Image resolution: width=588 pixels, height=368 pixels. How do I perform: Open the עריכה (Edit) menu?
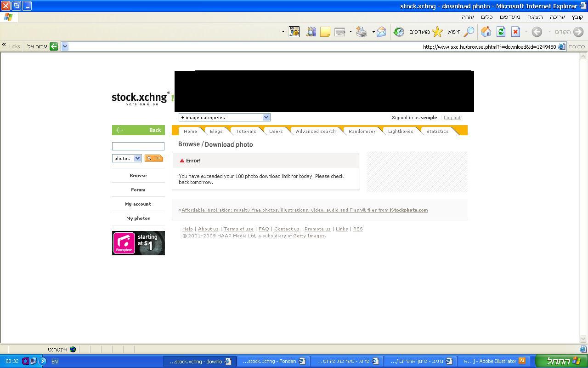557,17
